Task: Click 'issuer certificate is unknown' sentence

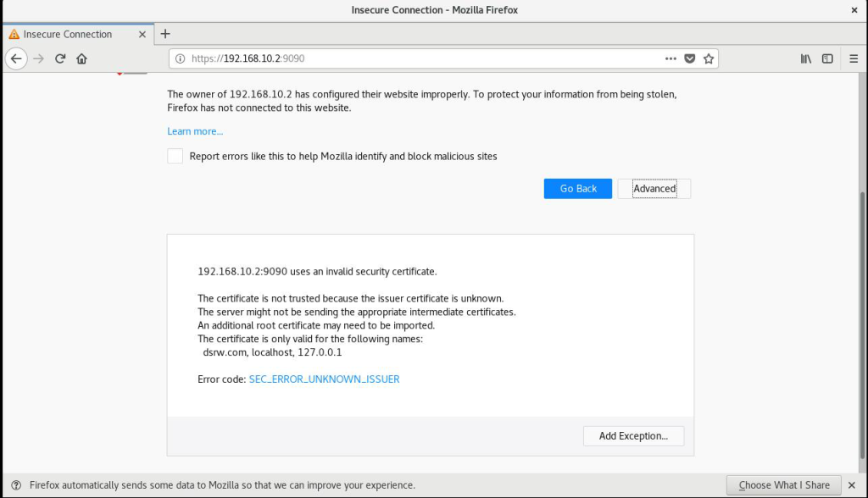Action: 350,299
